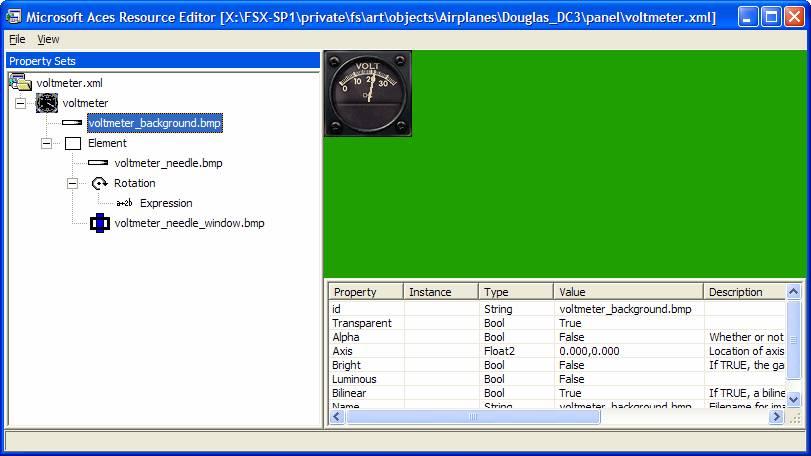
Task: Click the voltmeter gauge preview image
Action: pos(368,93)
